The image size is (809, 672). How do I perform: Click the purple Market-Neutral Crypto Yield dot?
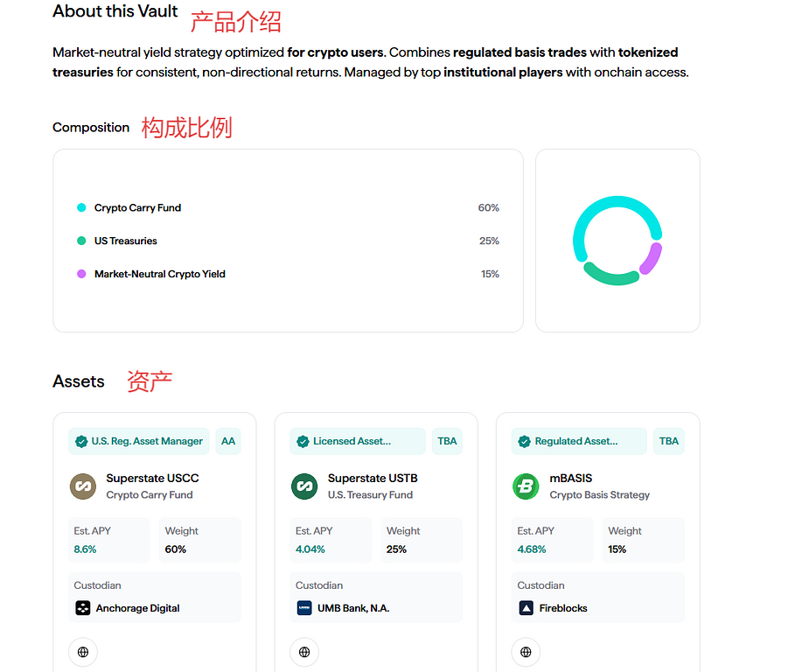coord(81,274)
